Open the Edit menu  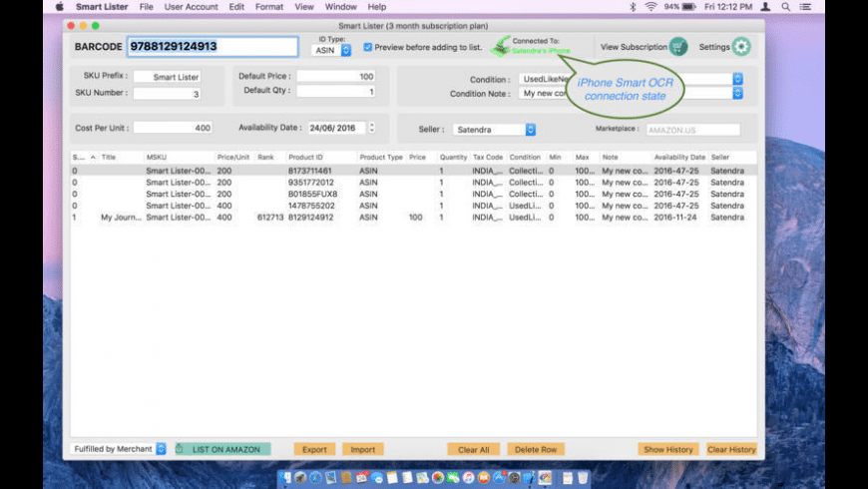pyautogui.click(x=236, y=7)
